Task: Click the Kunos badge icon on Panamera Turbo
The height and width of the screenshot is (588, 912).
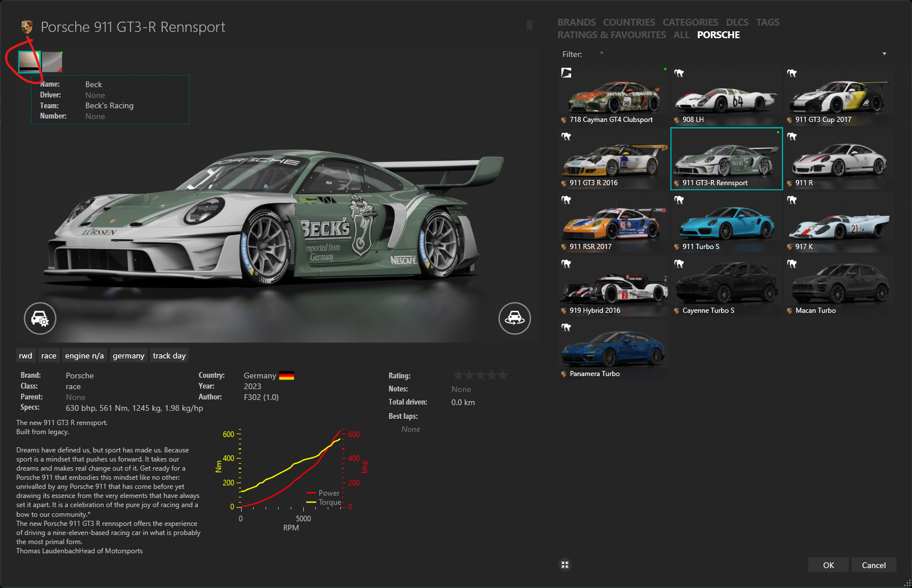Action: point(566,327)
